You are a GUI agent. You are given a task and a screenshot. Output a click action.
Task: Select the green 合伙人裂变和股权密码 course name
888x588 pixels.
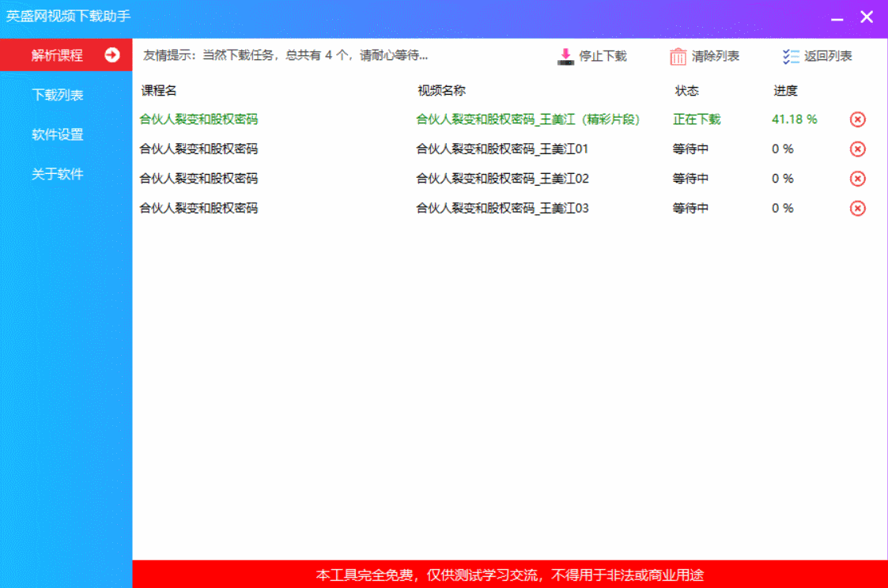[198, 119]
